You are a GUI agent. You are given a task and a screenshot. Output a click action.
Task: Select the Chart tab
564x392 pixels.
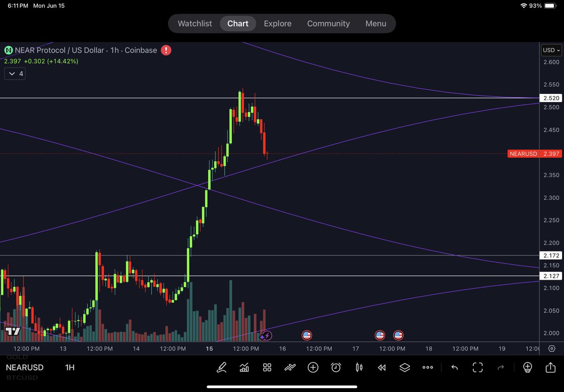click(x=238, y=24)
